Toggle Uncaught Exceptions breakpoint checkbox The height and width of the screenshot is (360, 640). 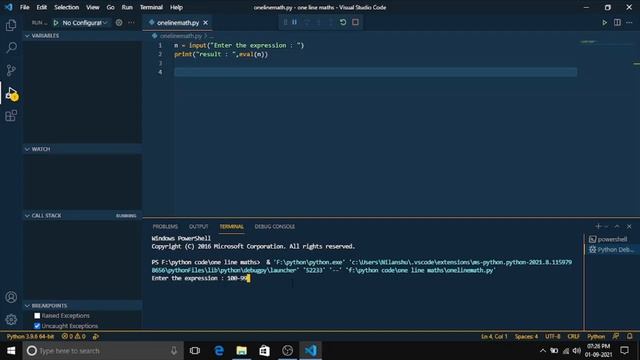click(37, 326)
